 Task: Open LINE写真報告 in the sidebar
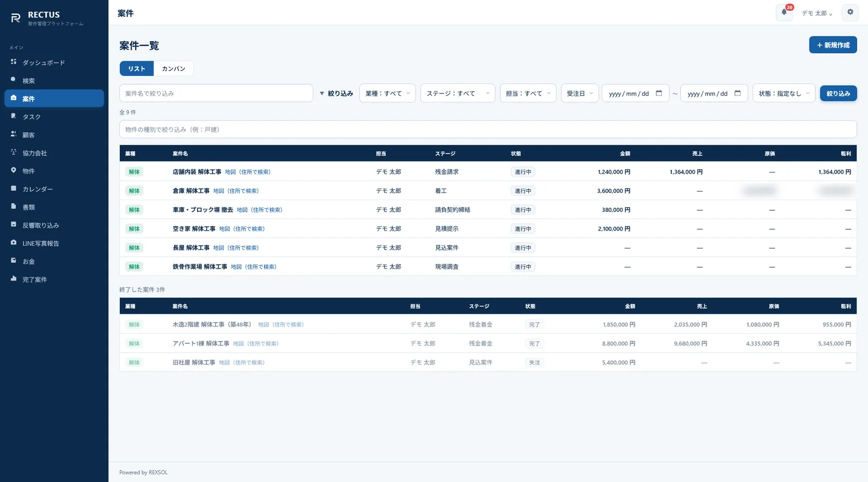pyautogui.click(x=54, y=243)
